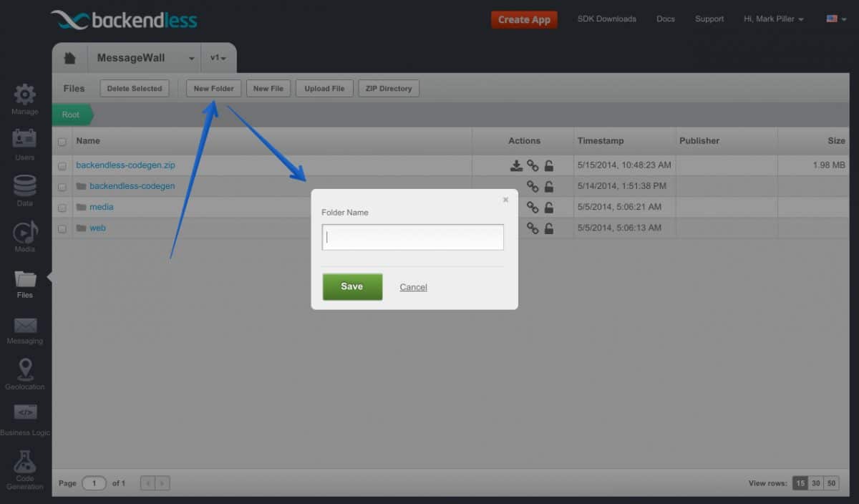The height and width of the screenshot is (504, 859).
Task: Check the web folder checkbox
Action: tap(62, 229)
